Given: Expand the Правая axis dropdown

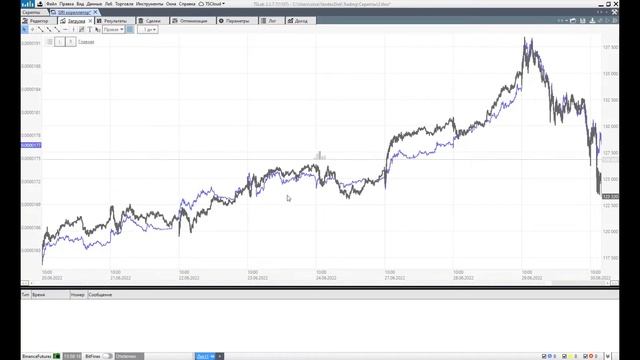Looking at the screenshot, I should point(113,29).
